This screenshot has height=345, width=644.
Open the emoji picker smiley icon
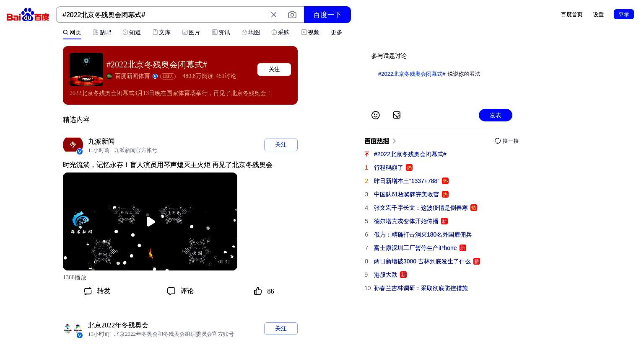point(376,115)
